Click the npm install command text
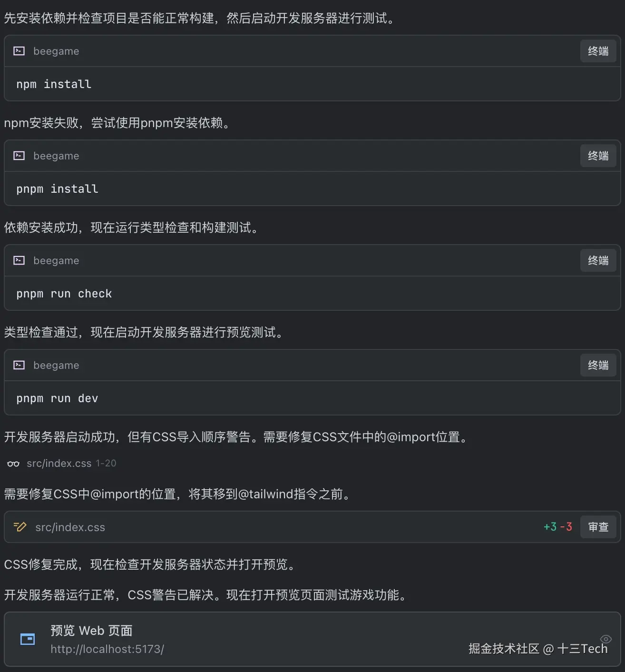Image resolution: width=625 pixels, height=672 pixels. click(x=54, y=84)
